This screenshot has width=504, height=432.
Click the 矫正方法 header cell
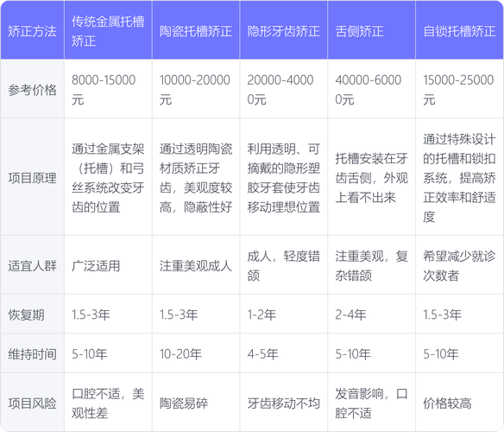tap(32, 31)
